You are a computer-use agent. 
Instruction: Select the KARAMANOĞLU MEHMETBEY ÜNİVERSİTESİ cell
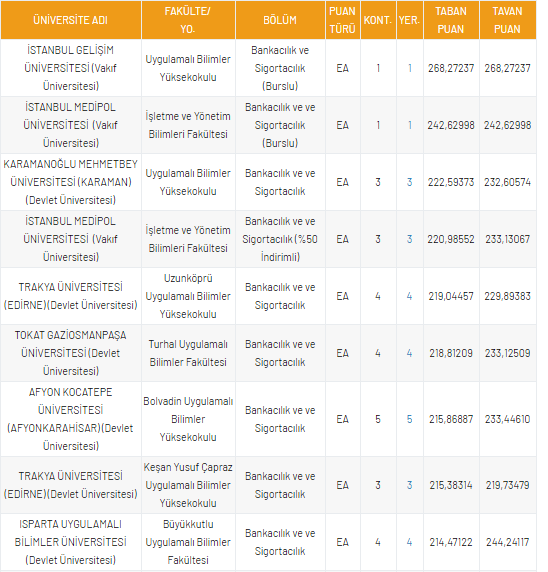[70, 182]
